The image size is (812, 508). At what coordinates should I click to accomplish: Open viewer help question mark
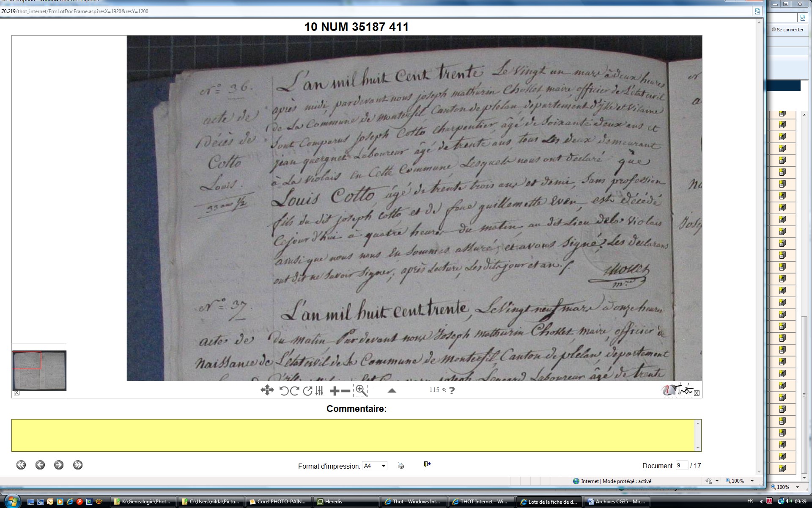tap(452, 391)
